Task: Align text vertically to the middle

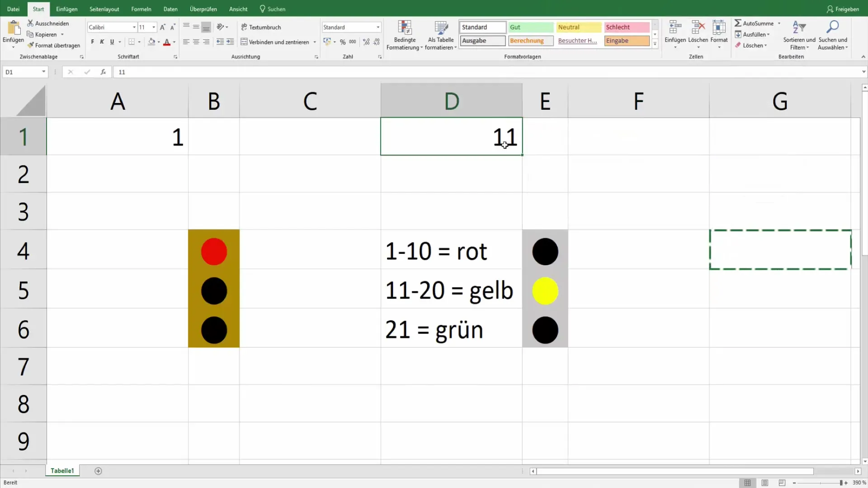Action: pyautogui.click(x=196, y=27)
